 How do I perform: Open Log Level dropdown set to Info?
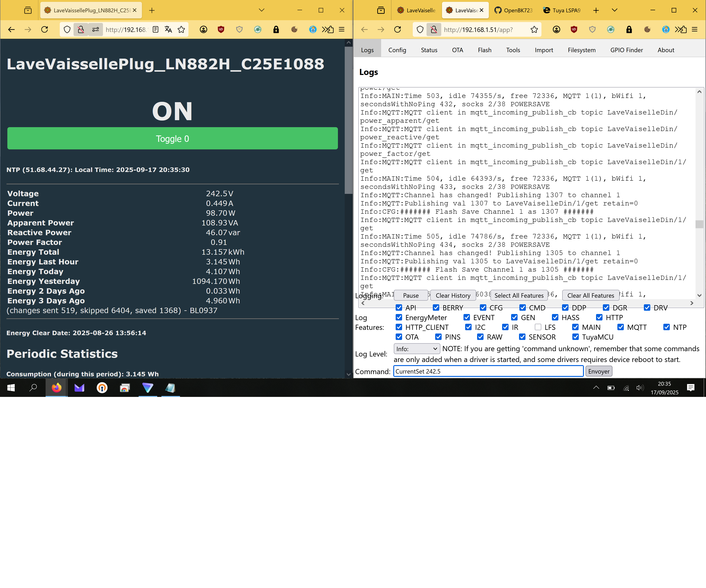(417, 349)
